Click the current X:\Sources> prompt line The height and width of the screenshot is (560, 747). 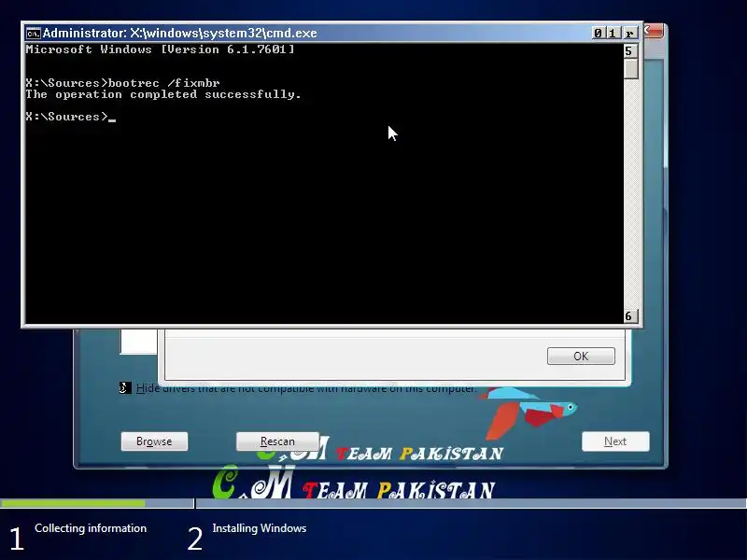pyautogui.click(x=71, y=117)
